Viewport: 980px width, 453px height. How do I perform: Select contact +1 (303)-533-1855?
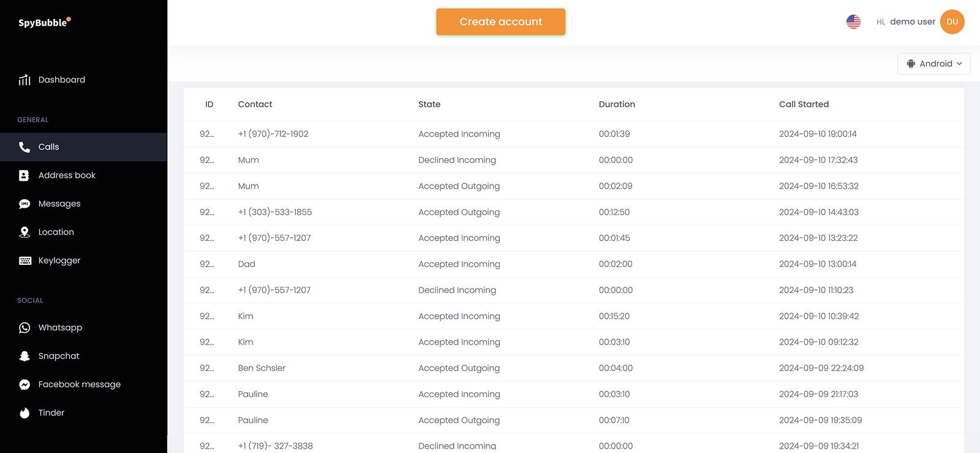(x=275, y=212)
